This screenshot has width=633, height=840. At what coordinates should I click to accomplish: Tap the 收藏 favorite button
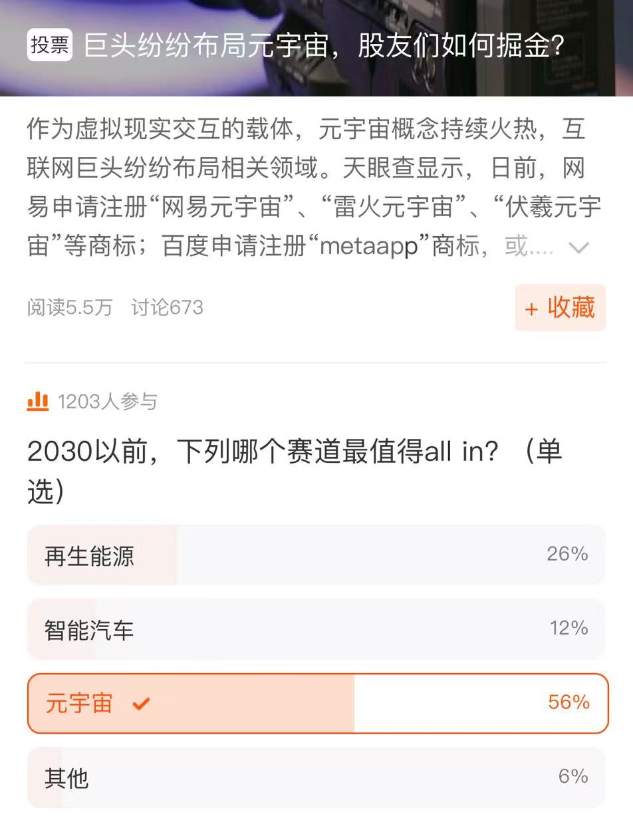(560, 307)
